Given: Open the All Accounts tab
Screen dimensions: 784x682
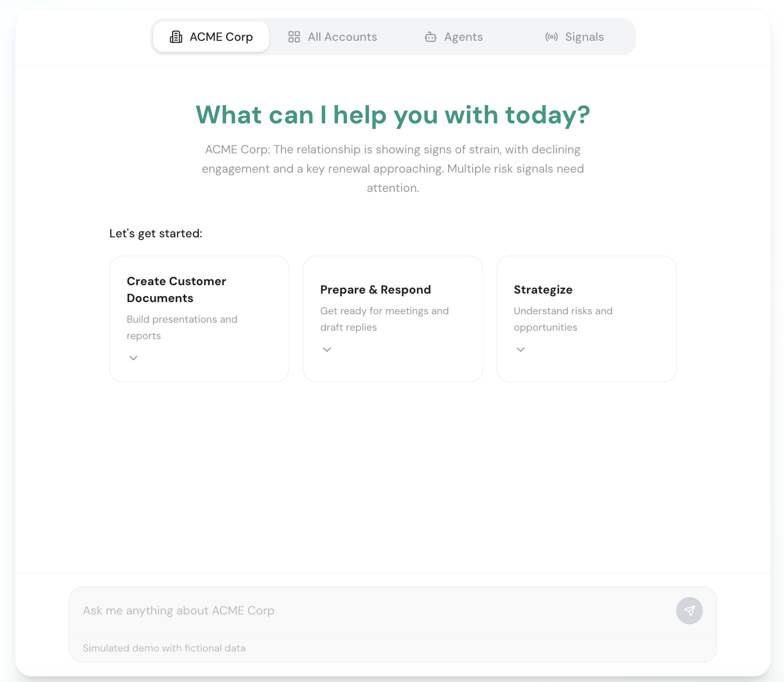Looking at the screenshot, I should [342, 37].
